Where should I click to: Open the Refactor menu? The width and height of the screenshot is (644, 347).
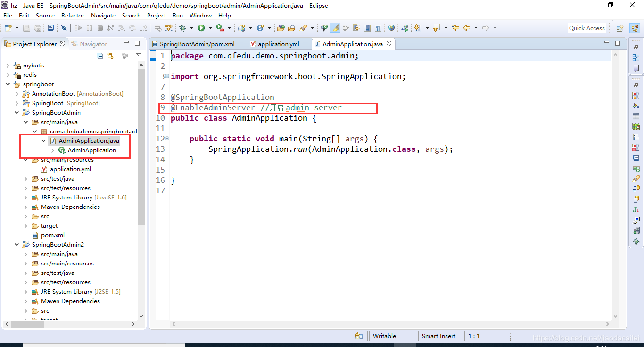click(x=73, y=15)
